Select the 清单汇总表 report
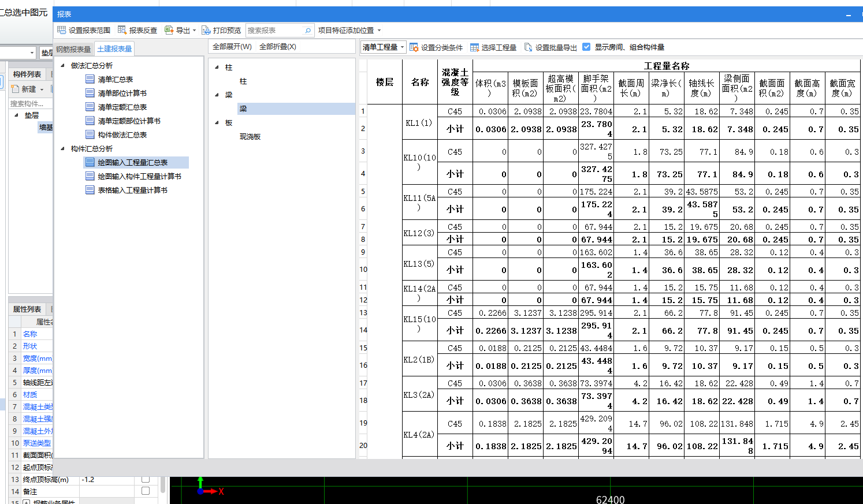This screenshot has width=863, height=504. coord(116,79)
